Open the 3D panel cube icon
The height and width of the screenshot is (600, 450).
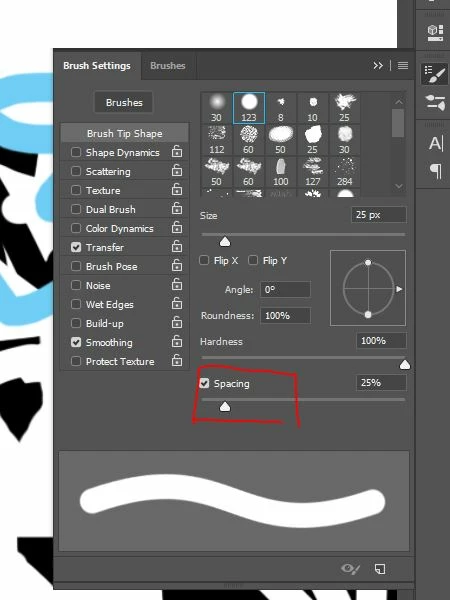(x=435, y=33)
